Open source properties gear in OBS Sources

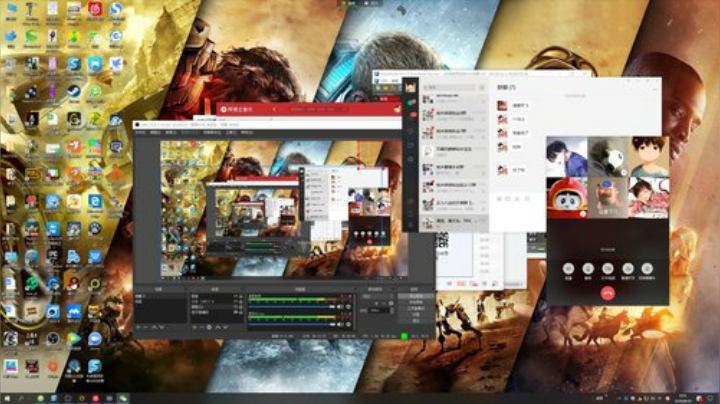209,327
